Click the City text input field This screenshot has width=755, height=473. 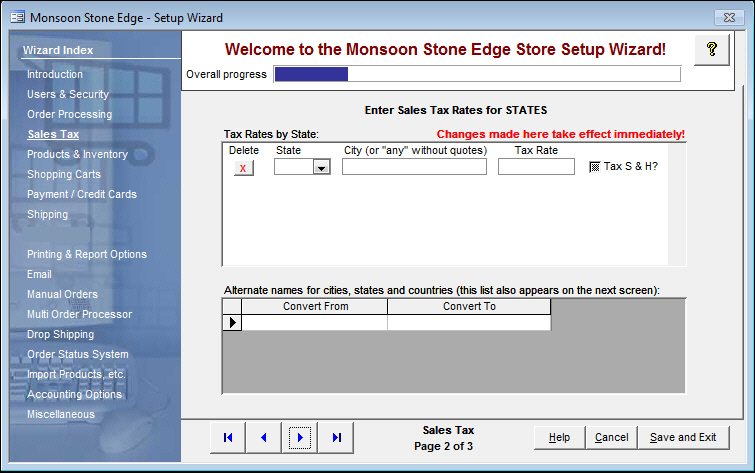(x=414, y=167)
